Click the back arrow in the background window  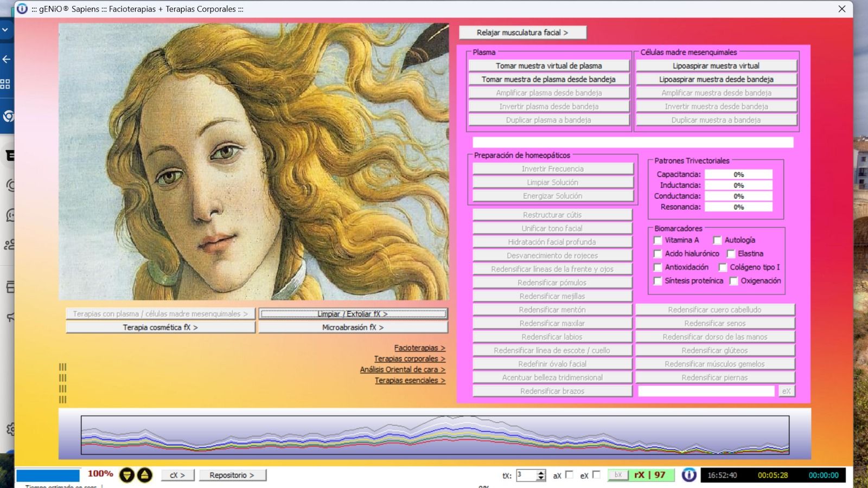[7, 59]
